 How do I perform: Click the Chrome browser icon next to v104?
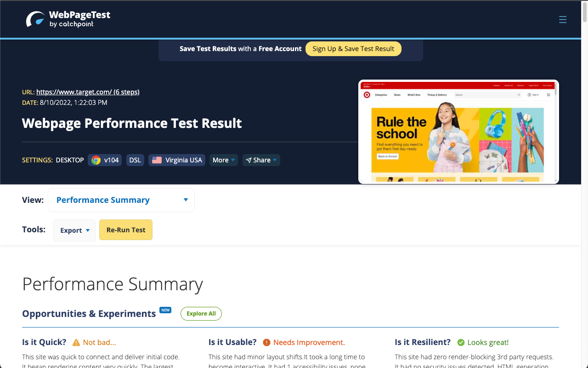point(96,160)
